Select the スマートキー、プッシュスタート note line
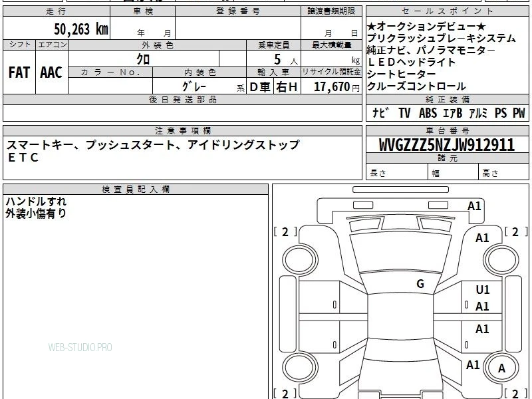The image size is (532, 399). tap(153, 145)
